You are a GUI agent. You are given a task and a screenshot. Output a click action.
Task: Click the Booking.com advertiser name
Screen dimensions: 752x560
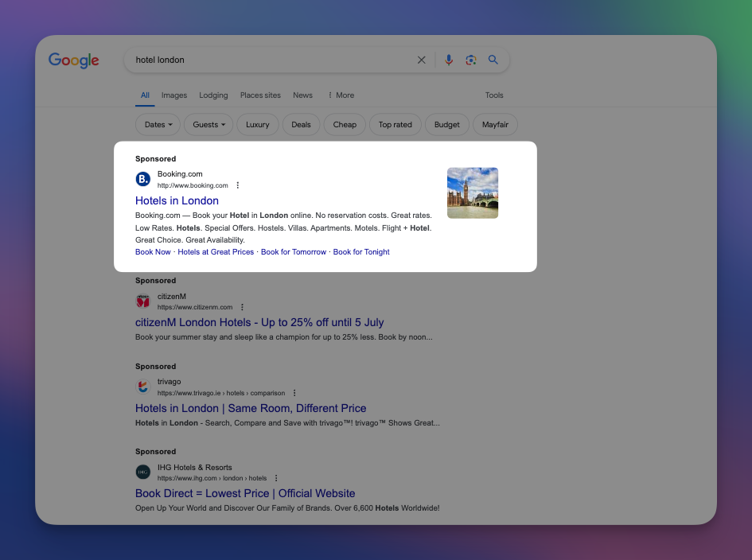coord(180,174)
